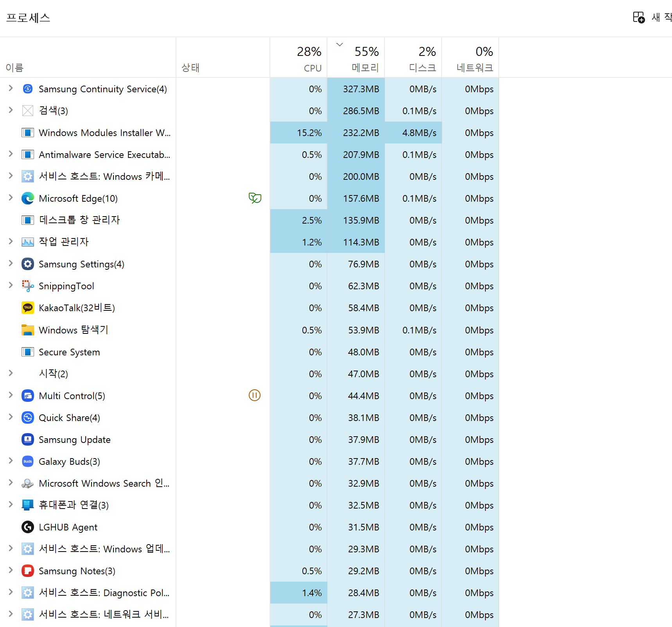Click the 서비스 호스트: Windows 카메라 row name
Screen dimensions: 672x627
(x=104, y=176)
